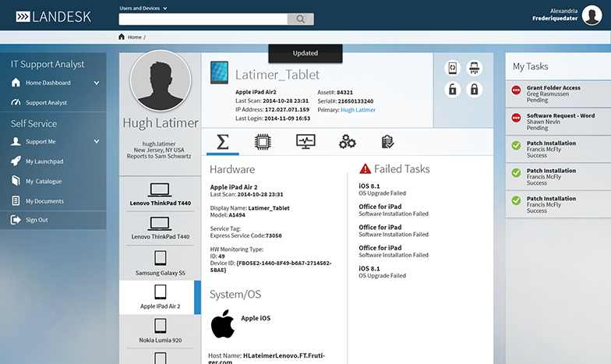611x364 pixels.
Task: Type in the top search field
Action: (203, 19)
